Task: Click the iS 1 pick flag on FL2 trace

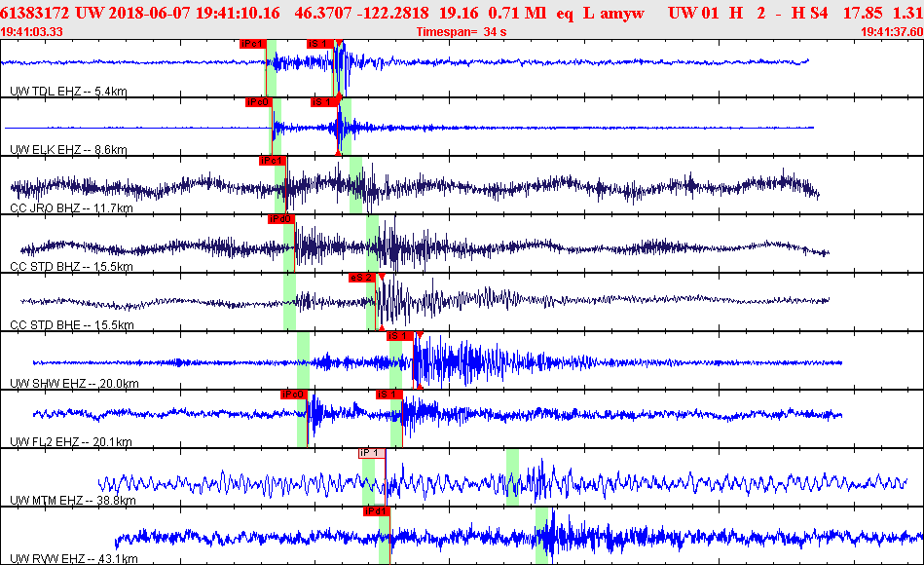Action: [x=388, y=394]
